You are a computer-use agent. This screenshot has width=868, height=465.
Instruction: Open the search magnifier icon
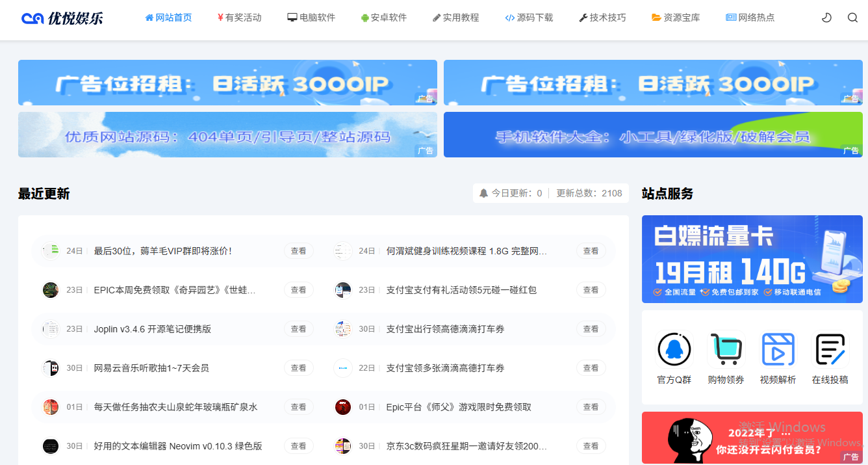pos(852,18)
